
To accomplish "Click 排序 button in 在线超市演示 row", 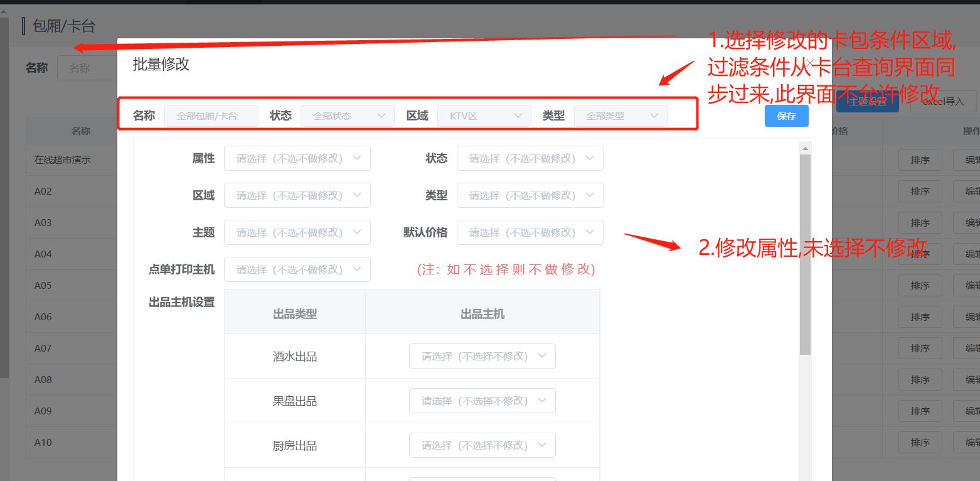I will pos(920,160).
